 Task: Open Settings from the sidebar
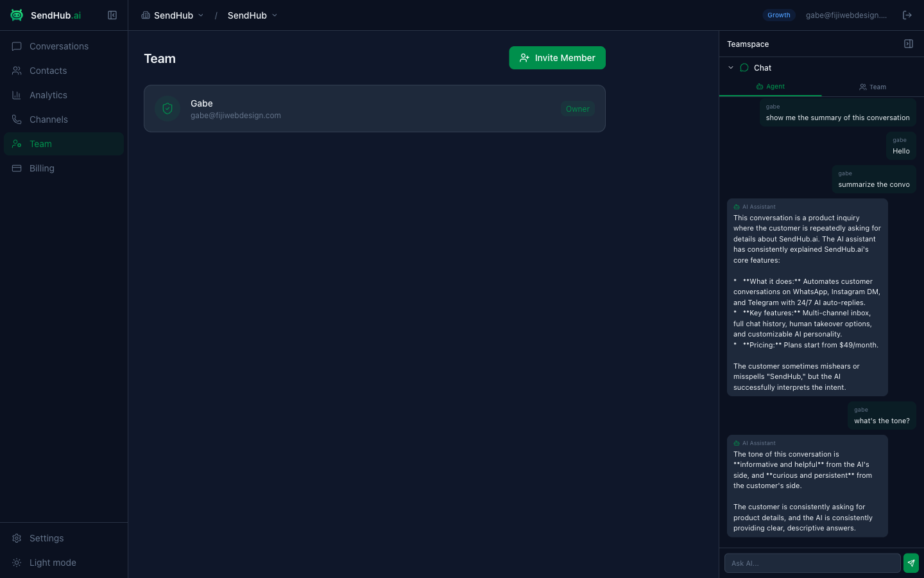coord(64,538)
